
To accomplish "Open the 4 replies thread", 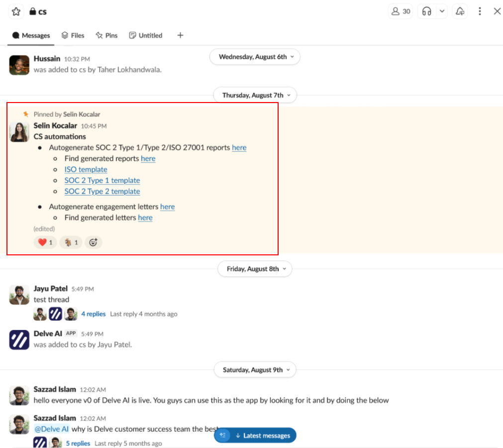I will pos(94,314).
